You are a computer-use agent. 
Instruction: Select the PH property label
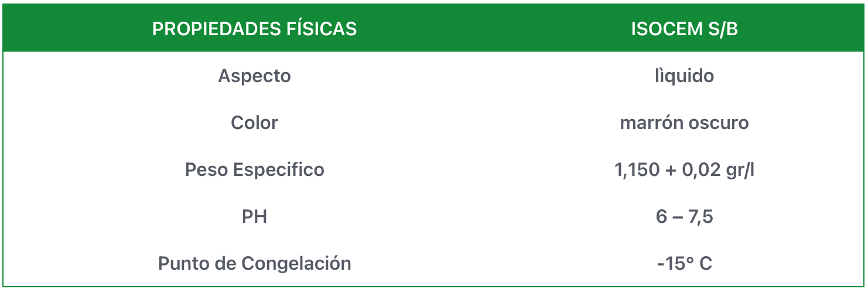254,217
